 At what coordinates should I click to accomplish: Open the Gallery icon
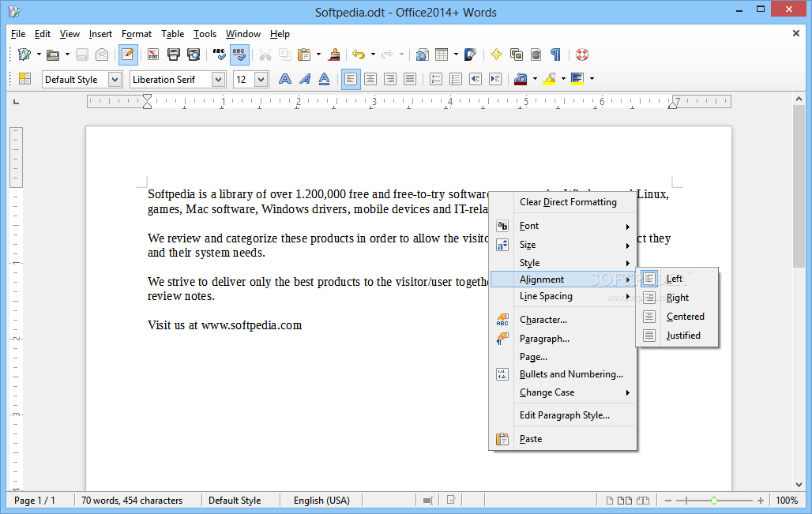[x=517, y=54]
